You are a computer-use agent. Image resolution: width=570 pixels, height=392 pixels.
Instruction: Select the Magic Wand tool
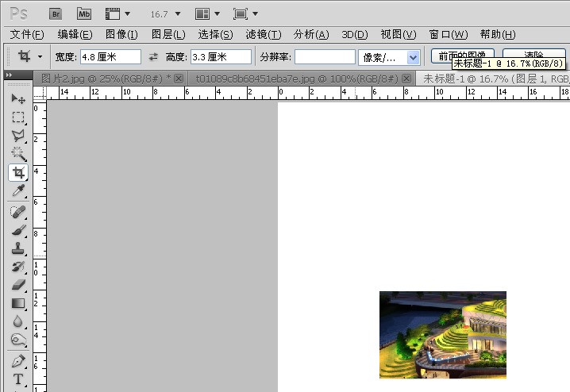[18, 154]
